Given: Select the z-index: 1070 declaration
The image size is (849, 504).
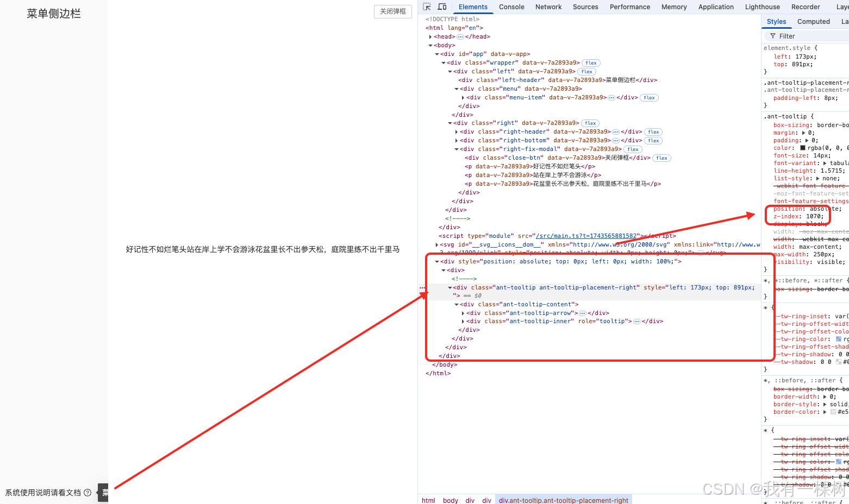Looking at the screenshot, I should pos(798,216).
